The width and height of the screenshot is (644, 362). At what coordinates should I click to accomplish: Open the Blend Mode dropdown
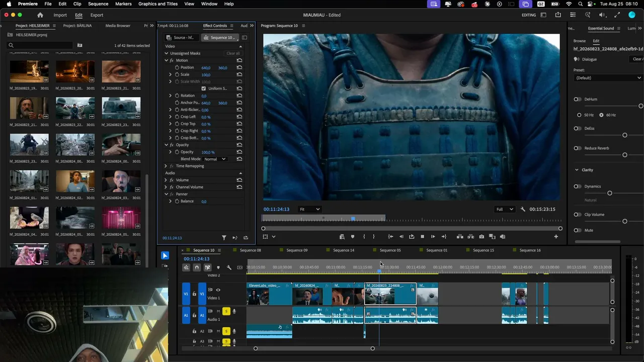click(x=215, y=159)
